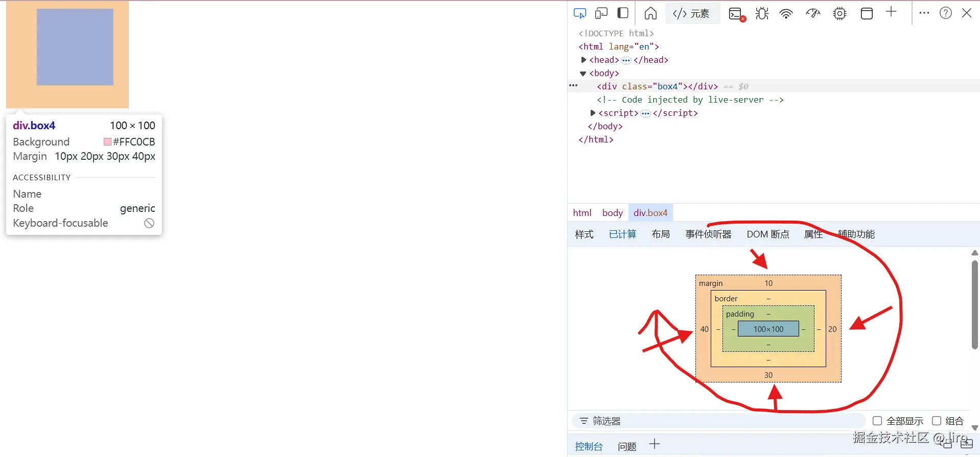Select the <html lang="en"> node
The image size is (980, 457).
coord(619,46)
